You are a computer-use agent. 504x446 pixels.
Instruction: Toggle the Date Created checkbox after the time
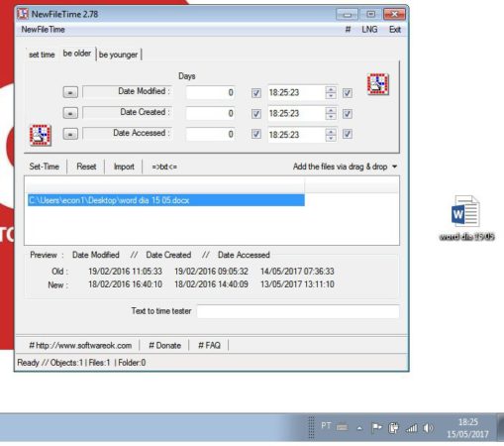348,114
